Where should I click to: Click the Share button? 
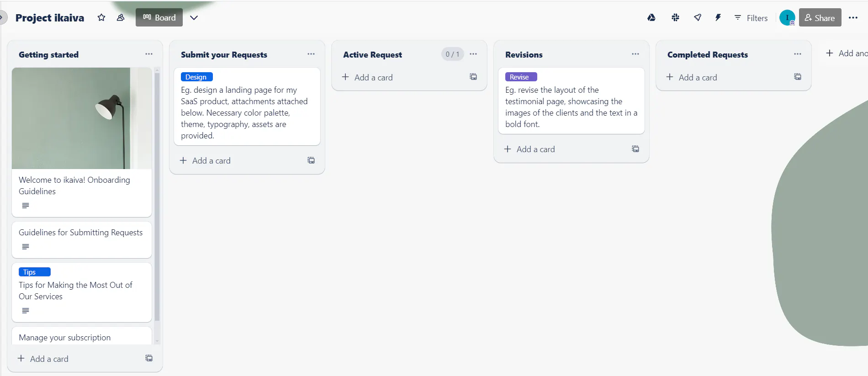pos(820,17)
